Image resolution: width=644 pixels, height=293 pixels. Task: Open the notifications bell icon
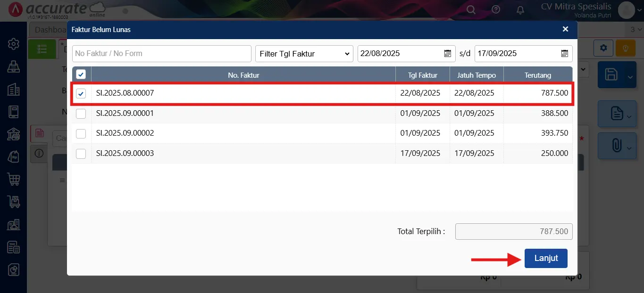pos(520,9)
